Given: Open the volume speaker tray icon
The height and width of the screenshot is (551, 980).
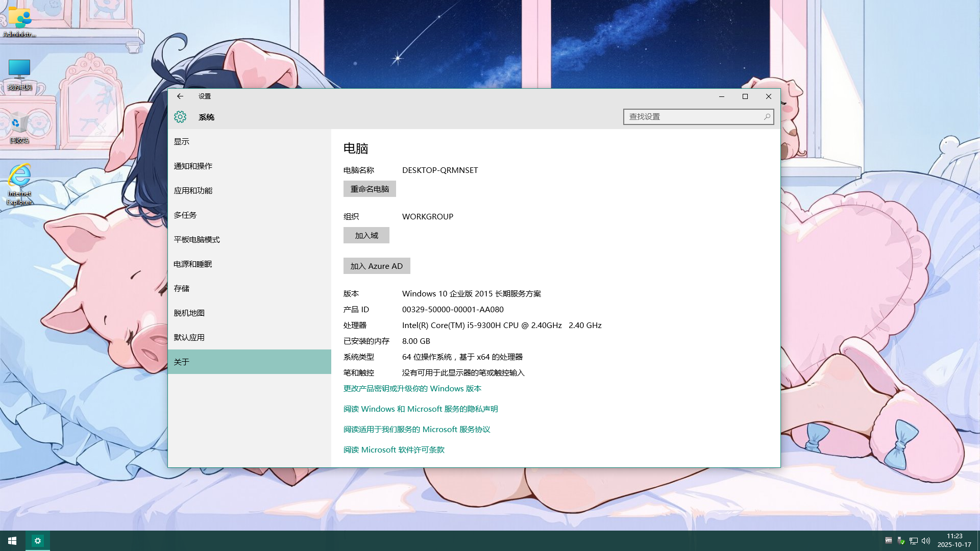Looking at the screenshot, I should point(926,540).
